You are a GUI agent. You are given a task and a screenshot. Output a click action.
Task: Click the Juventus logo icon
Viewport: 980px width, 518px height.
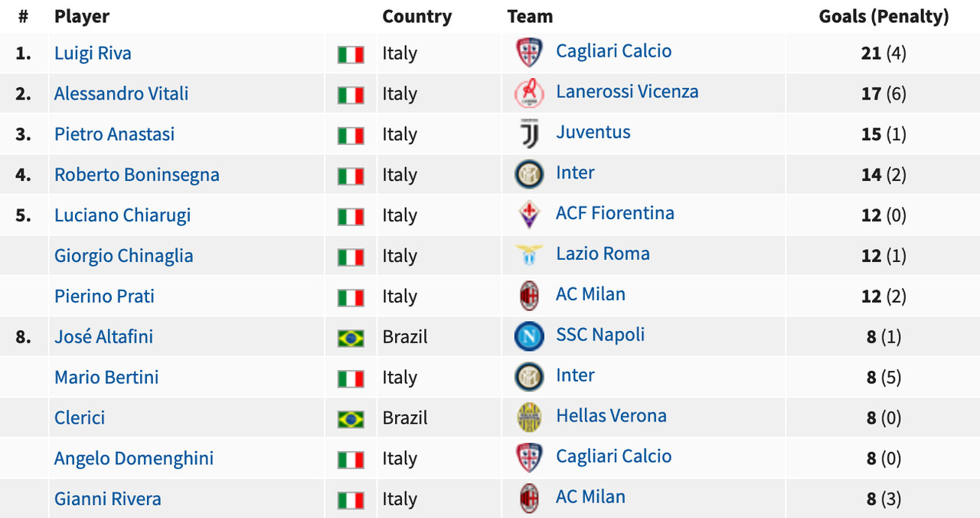click(x=529, y=133)
